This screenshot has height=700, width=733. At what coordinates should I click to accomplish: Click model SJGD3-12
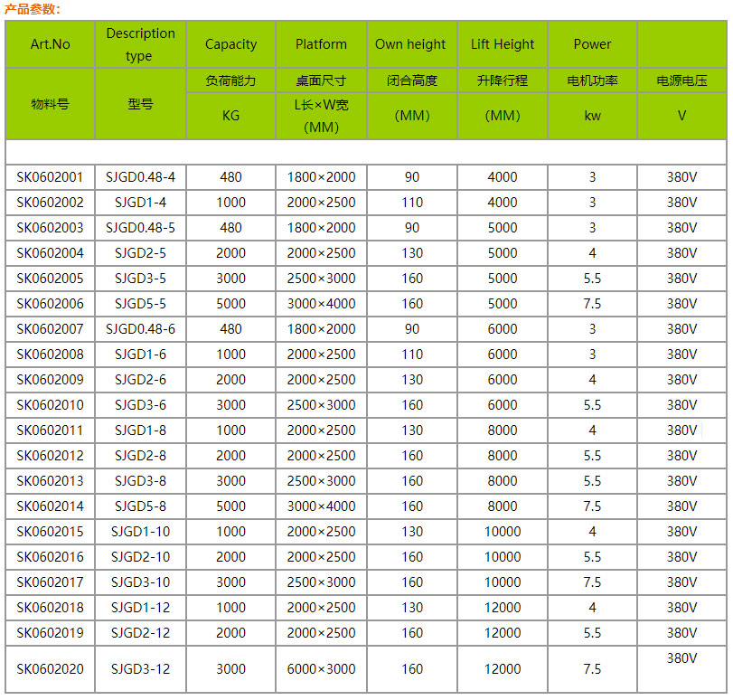(140, 669)
